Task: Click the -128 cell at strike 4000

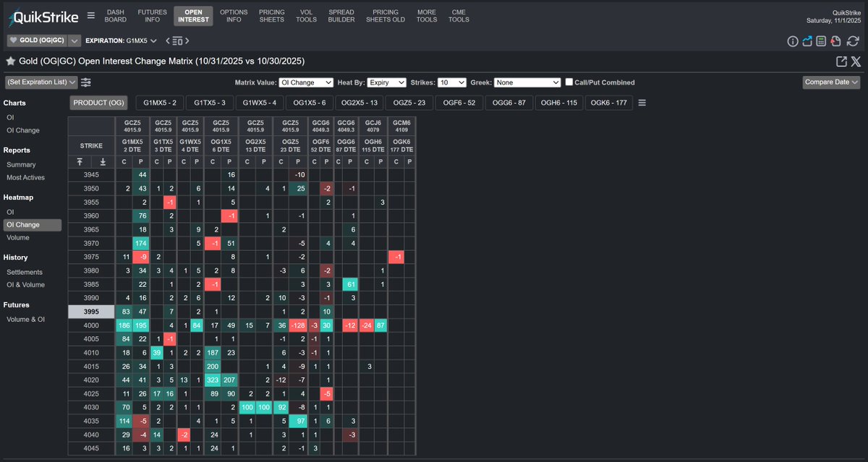Action: coord(298,325)
